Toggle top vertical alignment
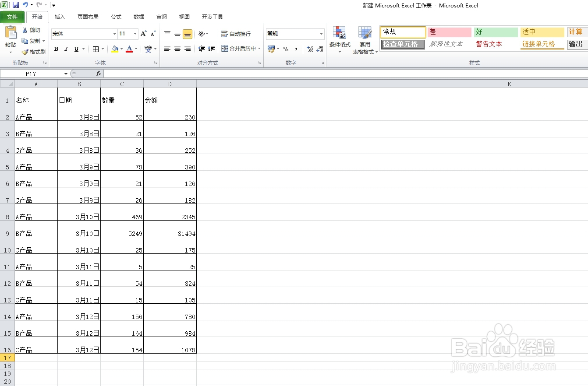588x386 pixels. click(167, 34)
